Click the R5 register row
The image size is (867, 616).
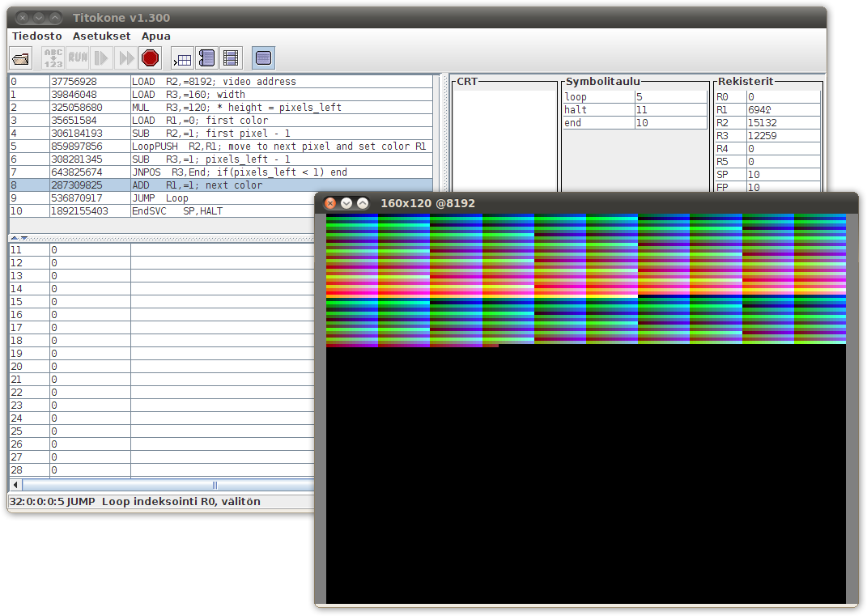[767, 161]
